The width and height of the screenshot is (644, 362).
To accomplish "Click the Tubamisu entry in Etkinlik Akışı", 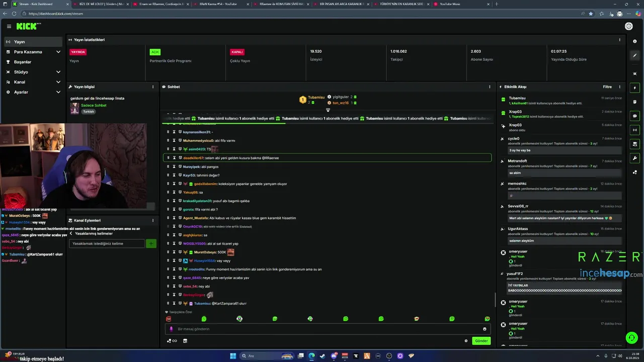I will (x=561, y=101).
